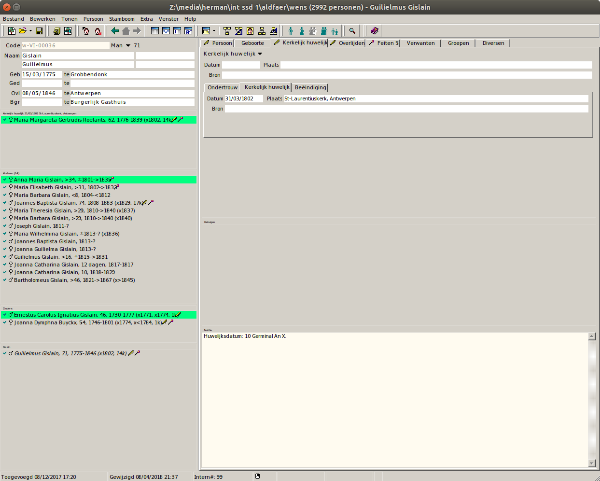Click the dice icon in toolbar
This screenshot has height=481, width=600.
point(374,31)
